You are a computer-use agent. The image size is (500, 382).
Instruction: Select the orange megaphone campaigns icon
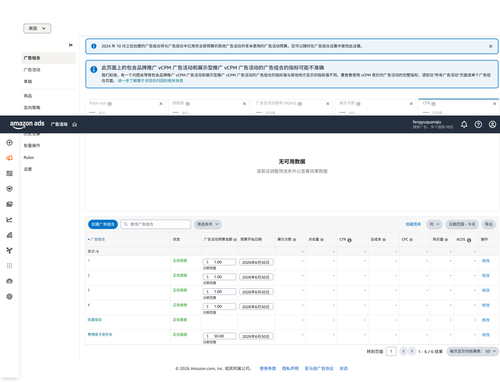coord(9,158)
